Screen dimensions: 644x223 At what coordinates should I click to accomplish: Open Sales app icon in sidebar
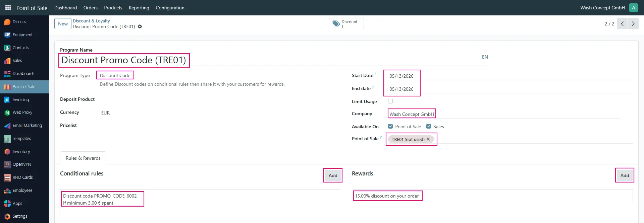coord(7,61)
